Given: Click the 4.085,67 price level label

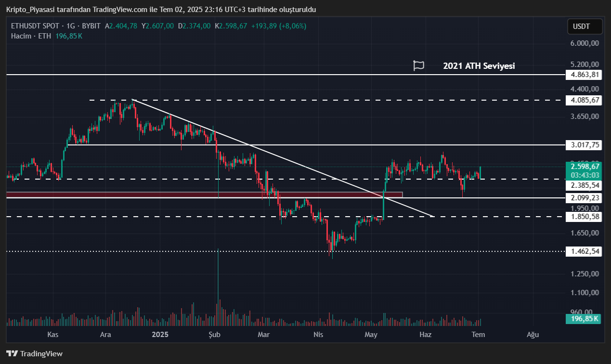Looking at the screenshot, I should point(583,100).
